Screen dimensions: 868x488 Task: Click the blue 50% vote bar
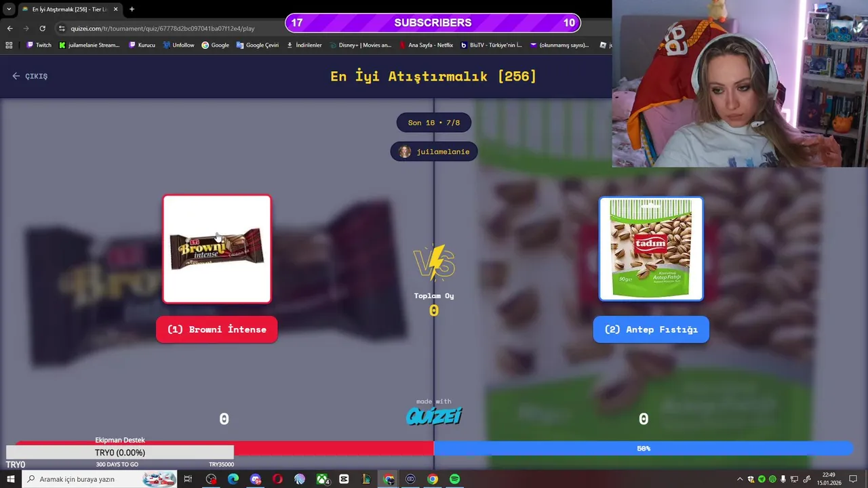[x=644, y=449]
